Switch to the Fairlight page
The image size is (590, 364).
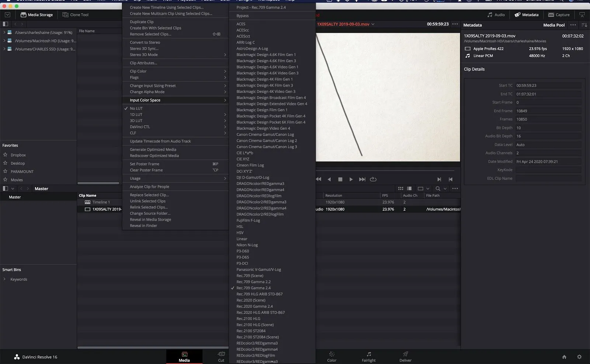point(369,357)
